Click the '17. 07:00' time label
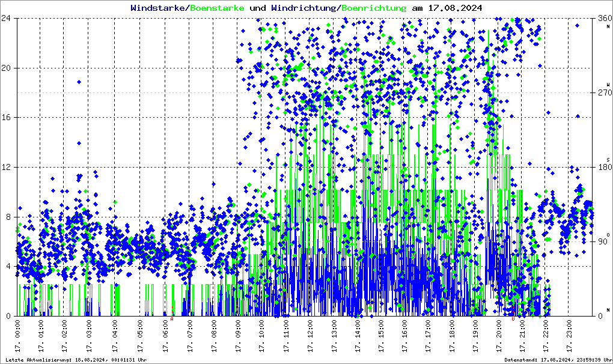The width and height of the screenshot is (613, 364). point(190,336)
